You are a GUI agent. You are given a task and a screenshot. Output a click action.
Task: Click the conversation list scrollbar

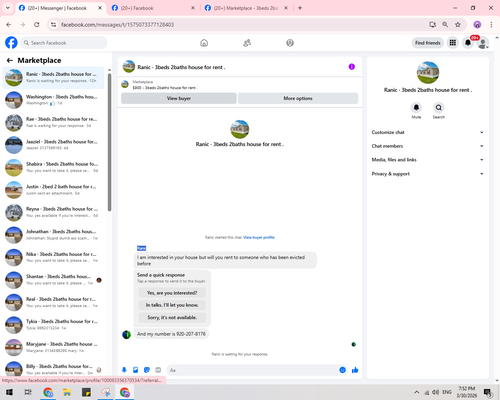pyautogui.click(x=109, y=142)
